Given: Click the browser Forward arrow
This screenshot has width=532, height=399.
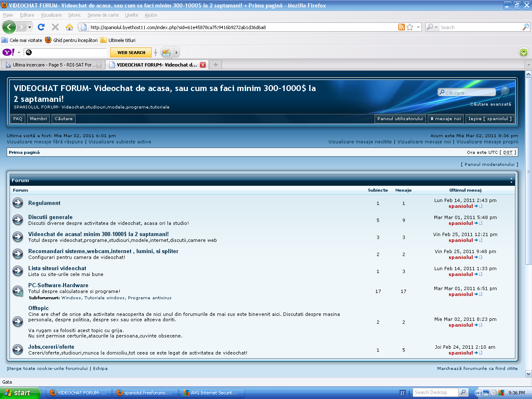Looking at the screenshot, I should pos(22,27).
